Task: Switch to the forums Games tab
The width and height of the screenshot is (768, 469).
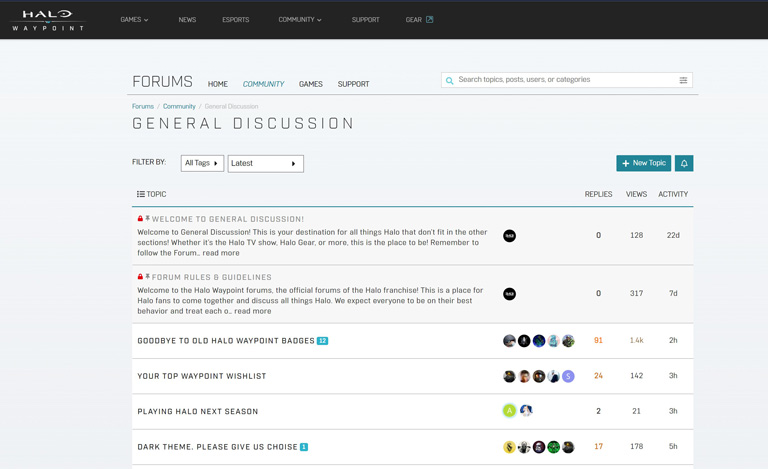Action: pos(311,84)
